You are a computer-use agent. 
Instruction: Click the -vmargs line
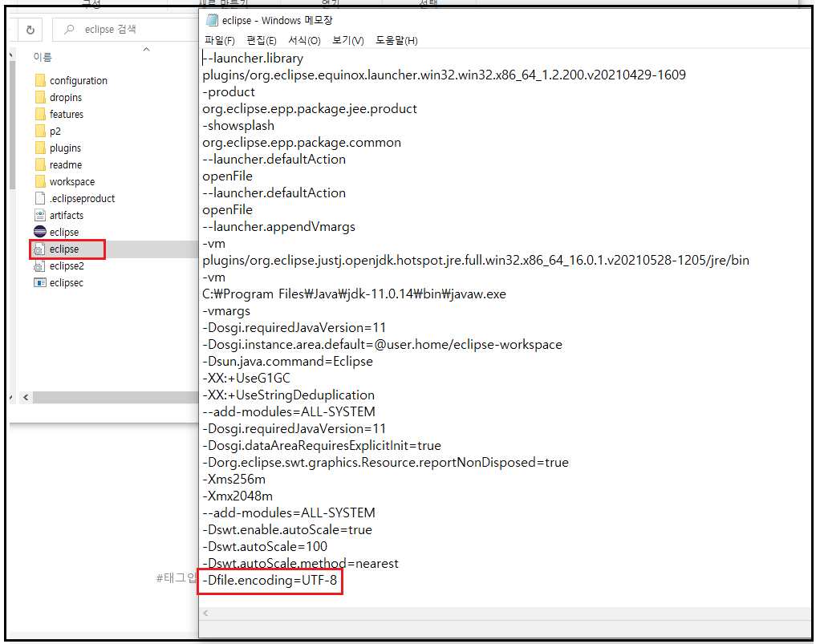(x=226, y=311)
